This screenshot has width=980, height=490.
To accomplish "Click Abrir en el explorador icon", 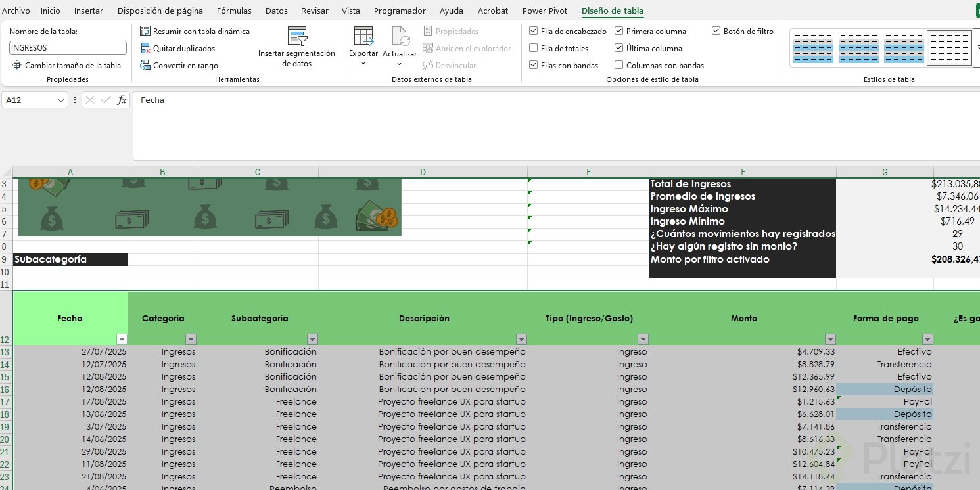I will coord(428,48).
